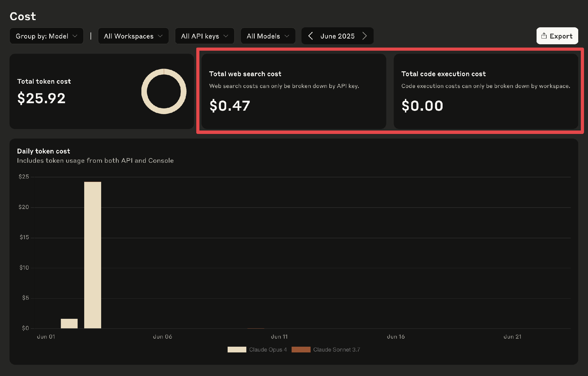Click the Total web search cost heading
Viewport: 588px width, 376px height.
[245, 74]
